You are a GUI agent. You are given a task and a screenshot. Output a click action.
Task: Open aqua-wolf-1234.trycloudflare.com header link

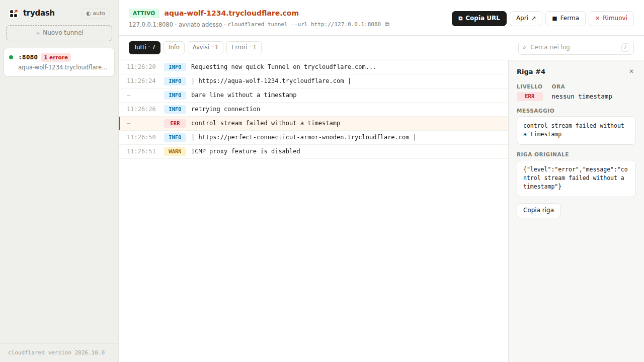231,13
